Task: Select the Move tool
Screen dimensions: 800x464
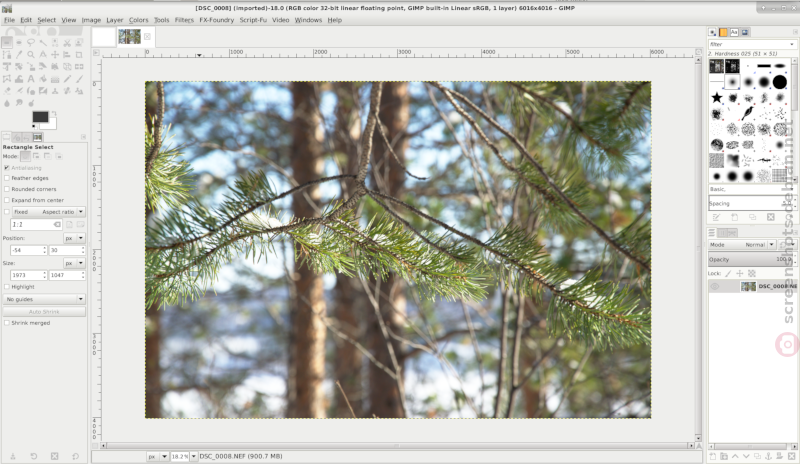Action: (55, 55)
